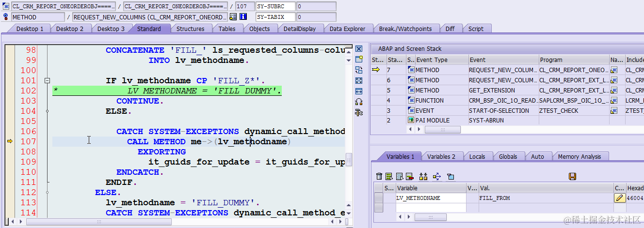This screenshot has height=228, width=644.
Task: Click the PAI MODULE row icon in the stack
Action: coord(411,120)
